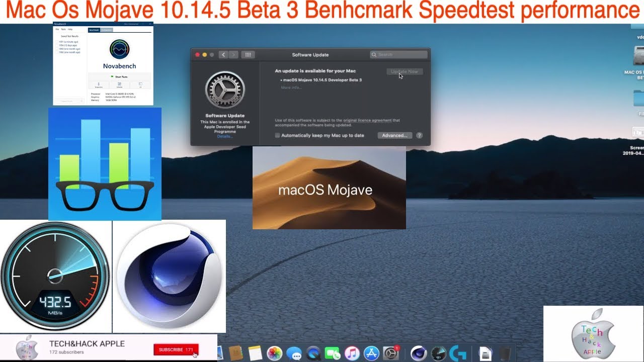Launch the Photos app in the Dock
Image resolution: width=644 pixels, height=362 pixels.
275,353
